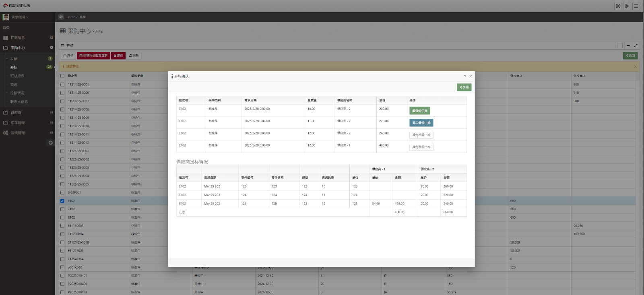Click the fullscreen icon in top bar
Viewport: 644px width, 295px height.
click(618, 6)
